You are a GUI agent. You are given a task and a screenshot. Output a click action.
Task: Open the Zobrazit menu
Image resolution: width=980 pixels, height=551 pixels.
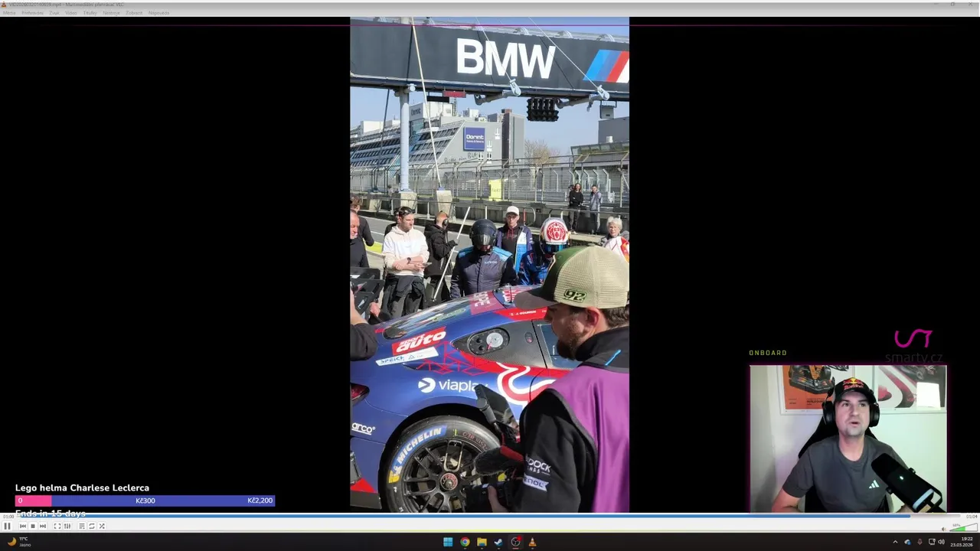(x=134, y=13)
